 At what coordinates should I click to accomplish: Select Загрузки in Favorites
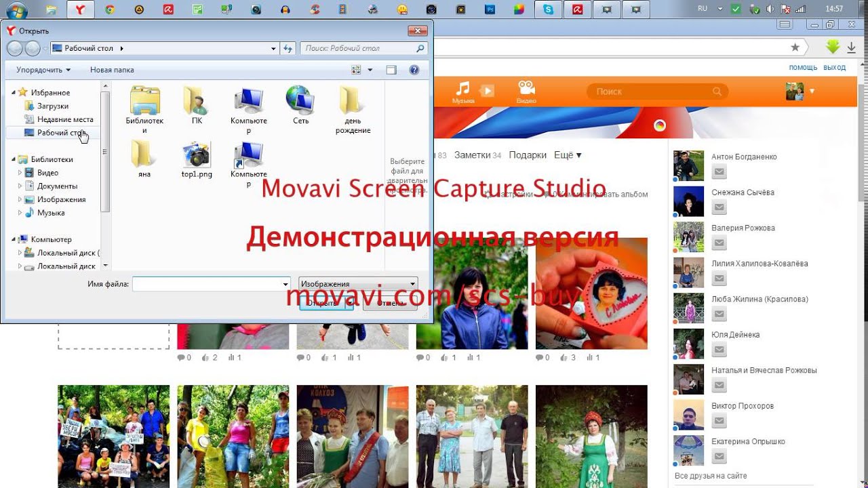52,106
